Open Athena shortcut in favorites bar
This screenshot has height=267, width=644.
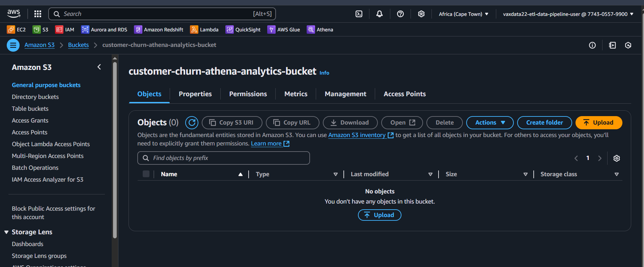pos(320,30)
